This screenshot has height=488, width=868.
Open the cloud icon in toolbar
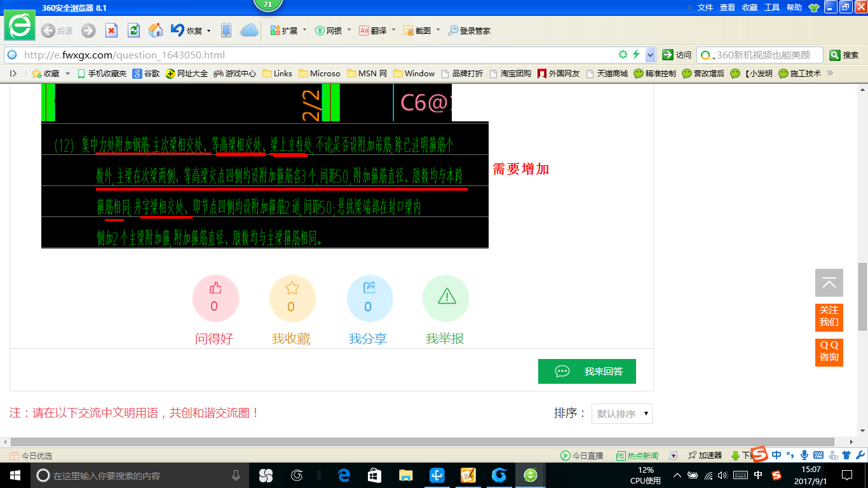[x=249, y=30]
